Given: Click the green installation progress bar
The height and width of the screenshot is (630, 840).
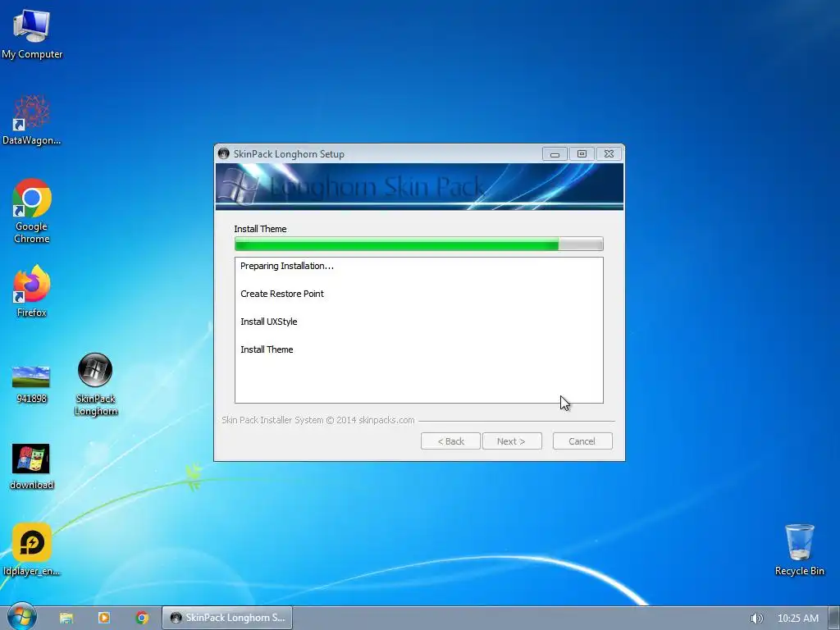Looking at the screenshot, I should coord(419,244).
